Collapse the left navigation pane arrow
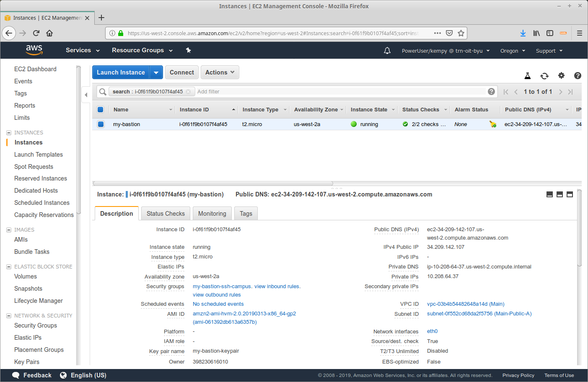 coord(86,95)
